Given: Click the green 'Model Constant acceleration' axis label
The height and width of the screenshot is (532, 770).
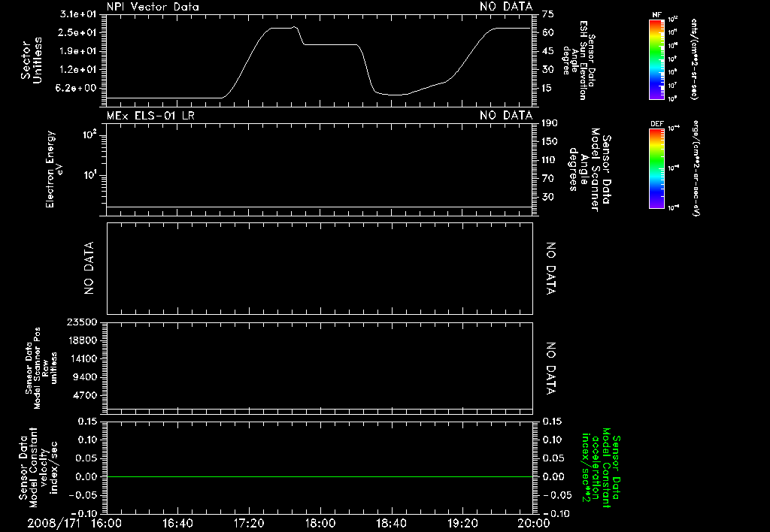Looking at the screenshot, I should tap(601, 469).
